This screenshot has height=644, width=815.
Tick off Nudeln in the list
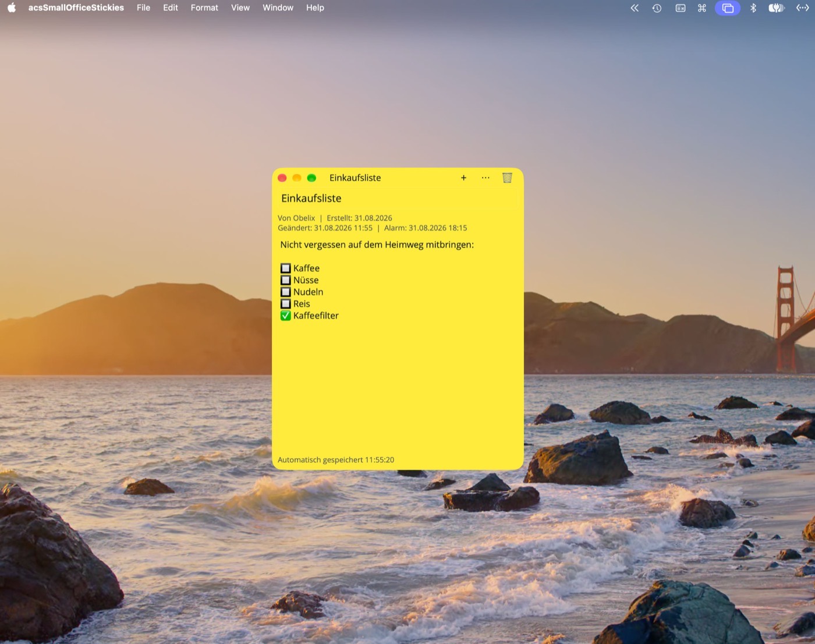pyautogui.click(x=286, y=292)
